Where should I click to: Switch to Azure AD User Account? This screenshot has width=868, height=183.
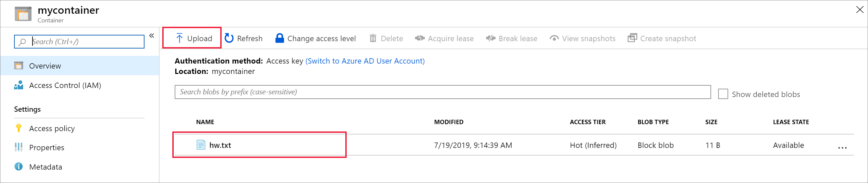365,61
